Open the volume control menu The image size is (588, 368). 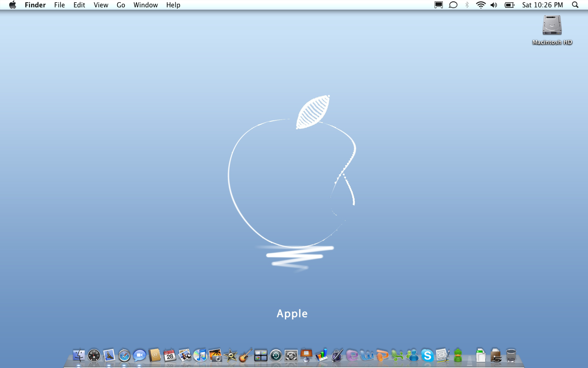[494, 5]
